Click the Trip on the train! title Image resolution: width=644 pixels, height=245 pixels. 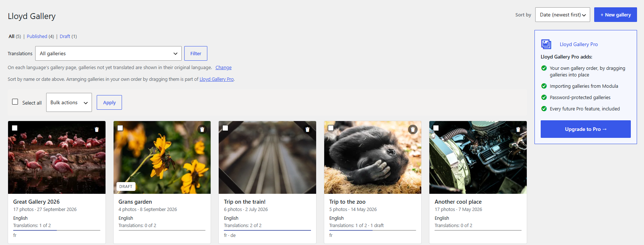coord(245,202)
